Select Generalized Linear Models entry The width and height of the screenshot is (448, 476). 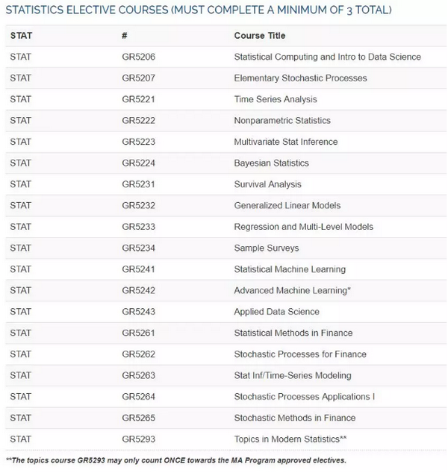[x=287, y=205]
